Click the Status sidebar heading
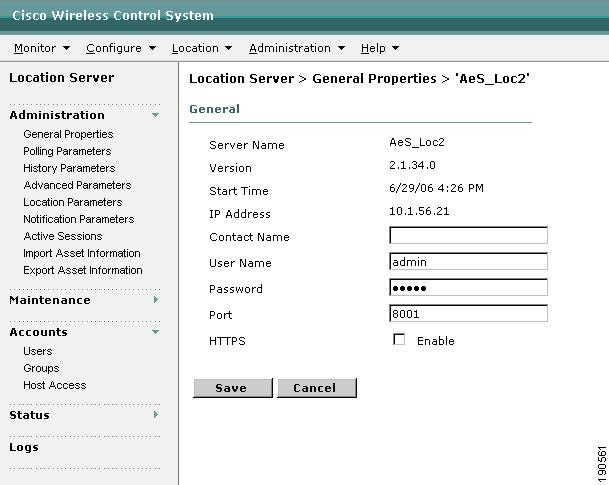The width and height of the screenshot is (609, 485). [x=30, y=415]
